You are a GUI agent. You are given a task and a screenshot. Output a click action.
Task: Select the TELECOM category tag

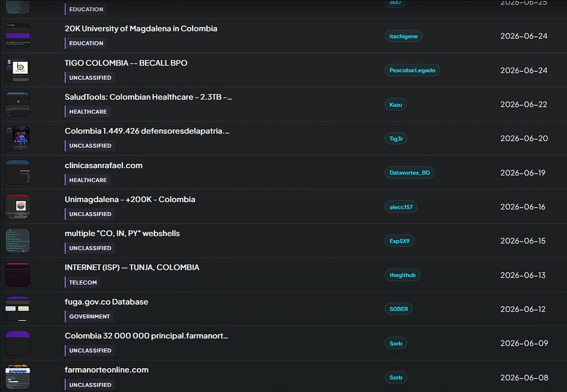pyautogui.click(x=83, y=282)
